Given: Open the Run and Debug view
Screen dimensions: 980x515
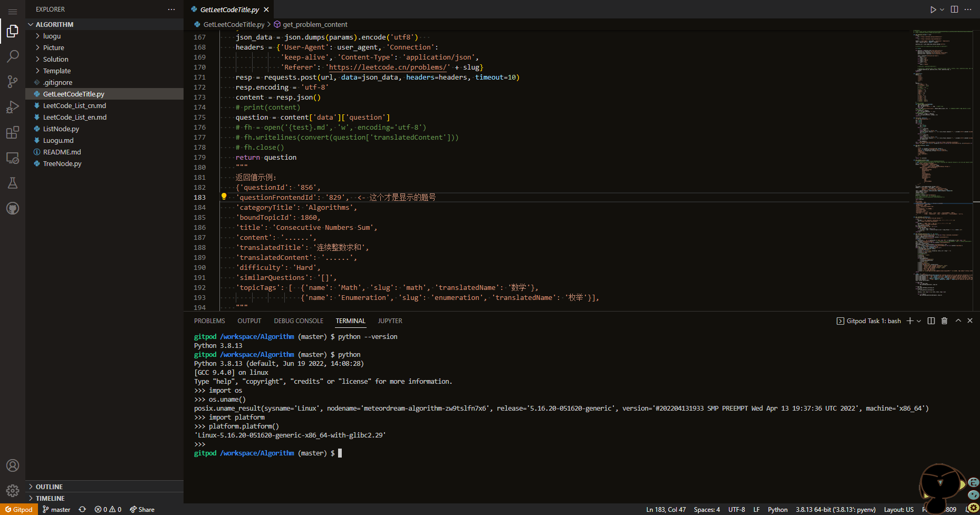Looking at the screenshot, I should (13, 107).
